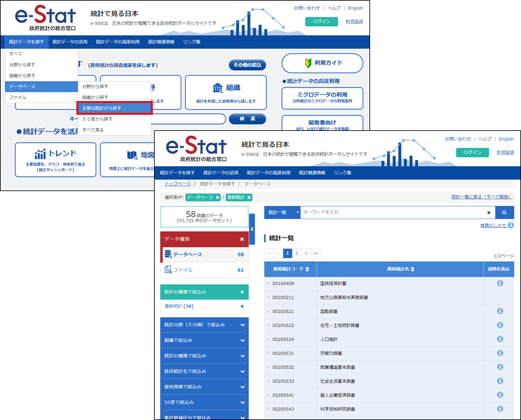Select 主要な統計から探す menu item
This screenshot has height=420, width=521.
[114, 108]
